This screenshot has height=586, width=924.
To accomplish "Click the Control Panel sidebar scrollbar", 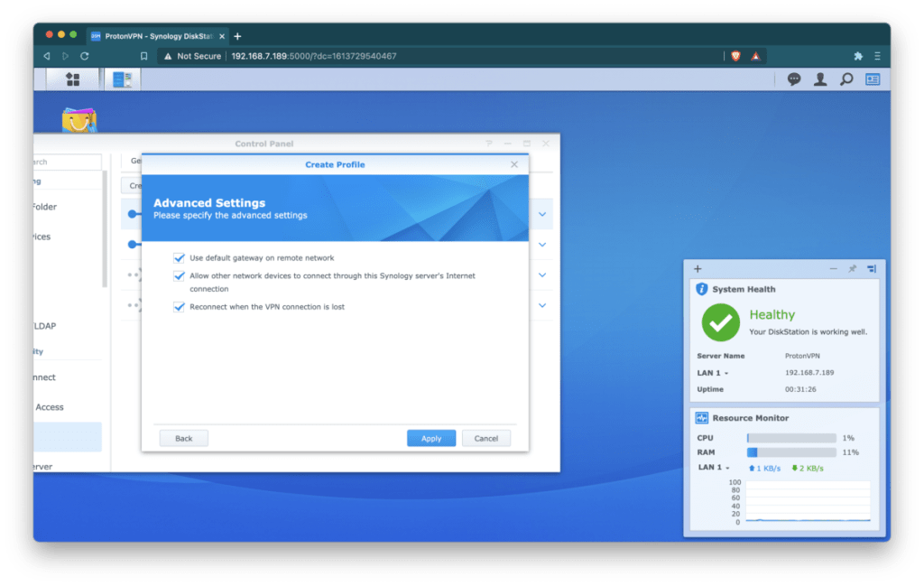I will pos(105,228).
